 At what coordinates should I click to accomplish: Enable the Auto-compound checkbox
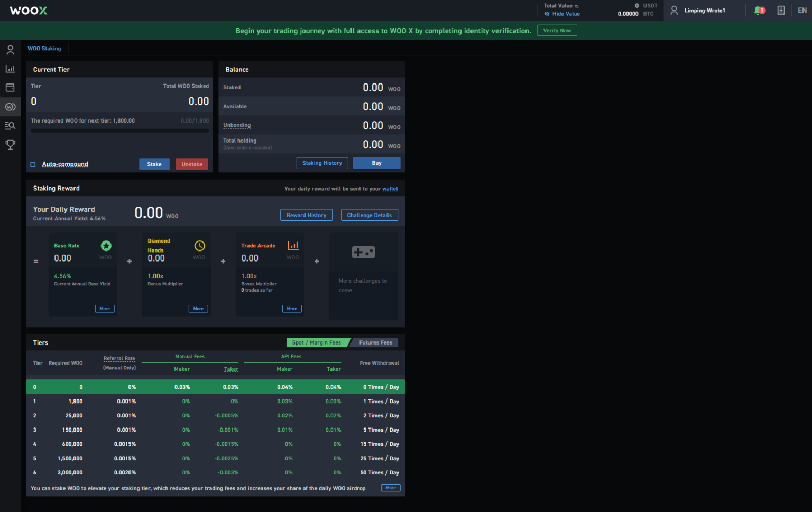pyautogui.click(x=33, y=165)
